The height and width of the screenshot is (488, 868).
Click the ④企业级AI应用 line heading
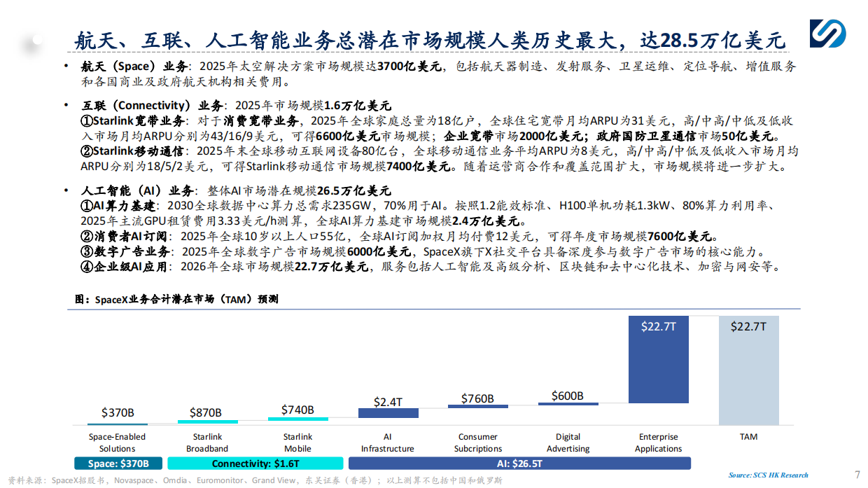[125, 267]
